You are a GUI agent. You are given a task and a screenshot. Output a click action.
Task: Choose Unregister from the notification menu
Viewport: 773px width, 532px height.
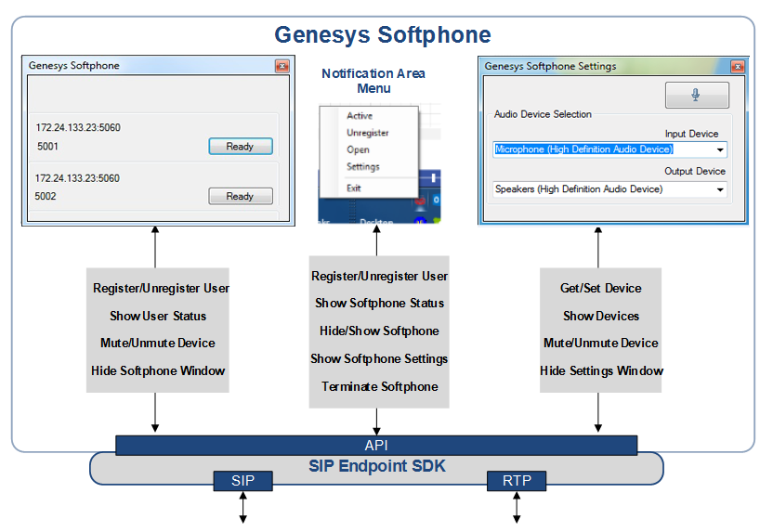pyautogui.click(x=367, y=133)
